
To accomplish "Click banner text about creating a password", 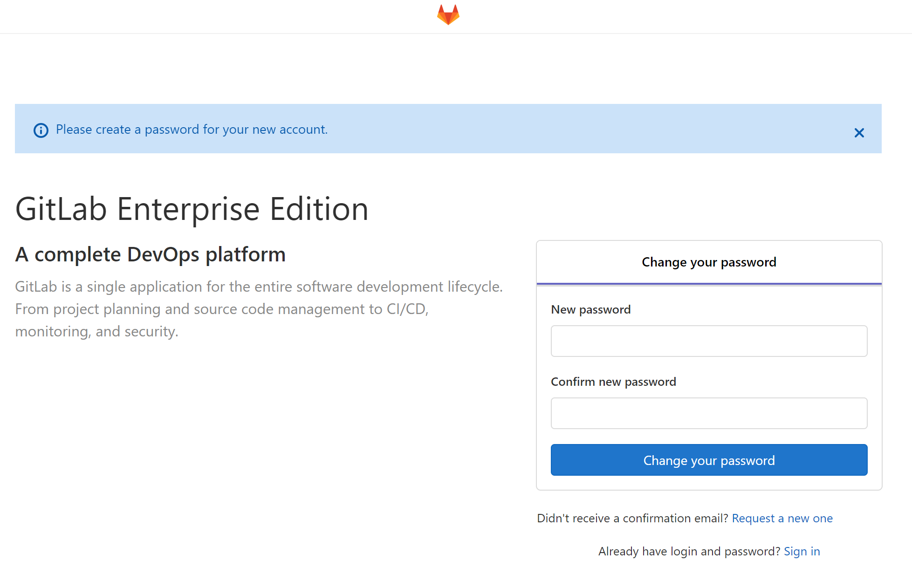I will (x=192, y=130).
